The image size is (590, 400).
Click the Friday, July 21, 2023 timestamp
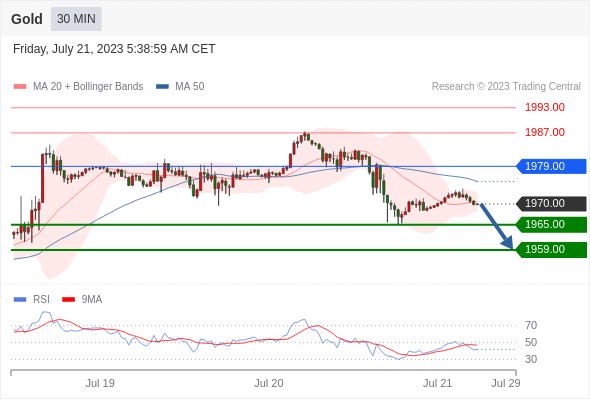(x=114, y=49)
